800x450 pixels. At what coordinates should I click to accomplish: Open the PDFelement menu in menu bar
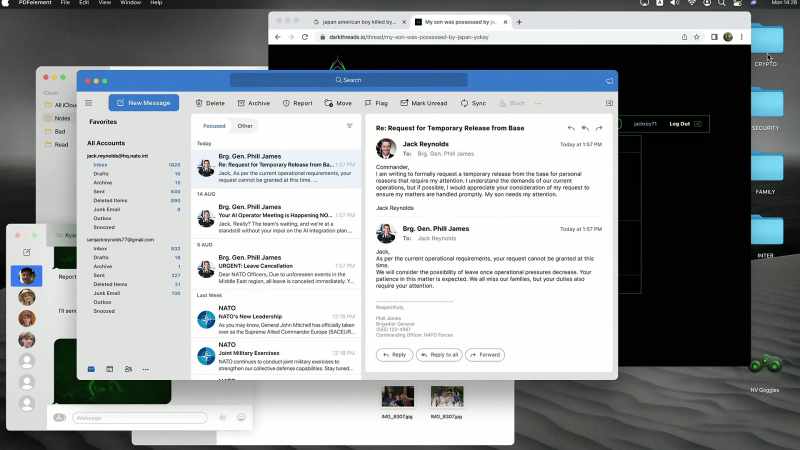click(35, 3)
